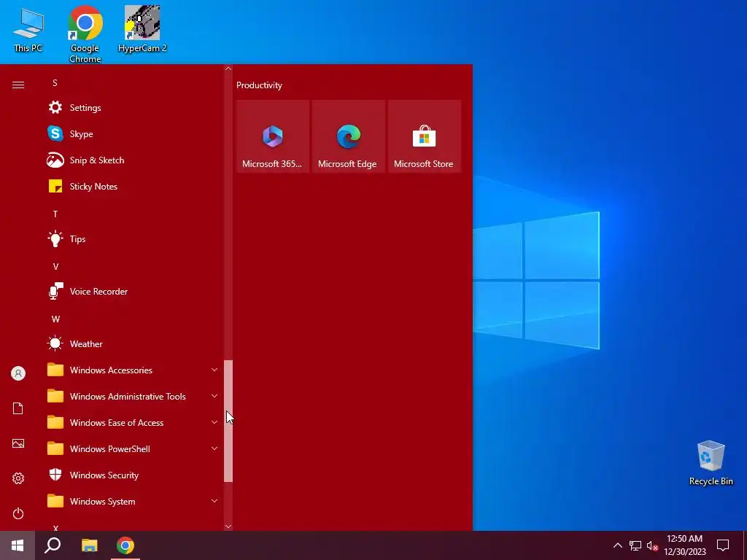Open the yellow Sticky Notes icon
The height and width of the screenshot is (560, 747).
click(x=55, y=186)
